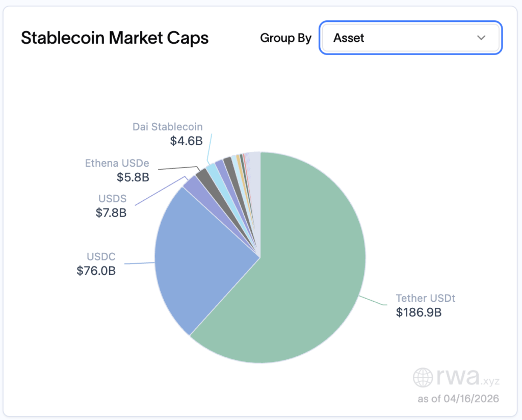The height and width of the screenshot is (420, 522).
Task: Click the 'Group By' text label
Action: [286, 38]
